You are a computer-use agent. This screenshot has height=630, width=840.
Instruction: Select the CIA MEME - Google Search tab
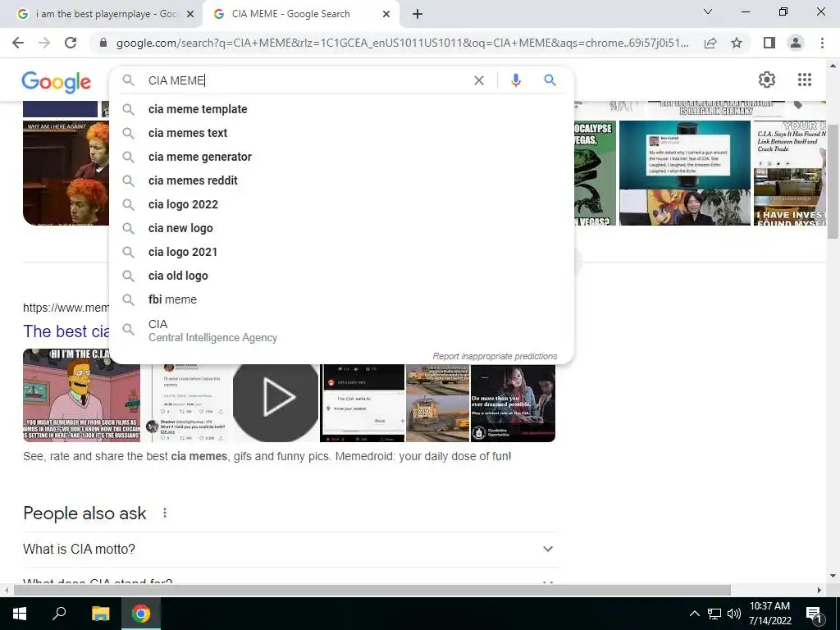tap(301, 14)
